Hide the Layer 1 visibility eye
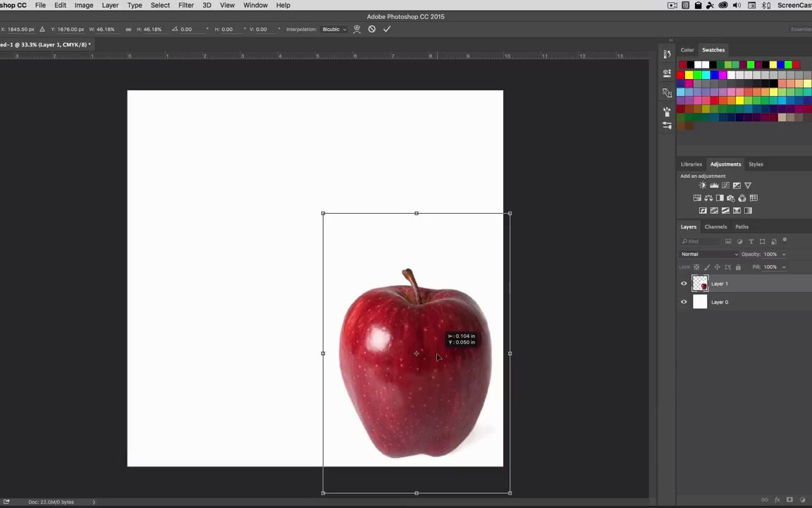812x508 pixels. coord(683,284)
